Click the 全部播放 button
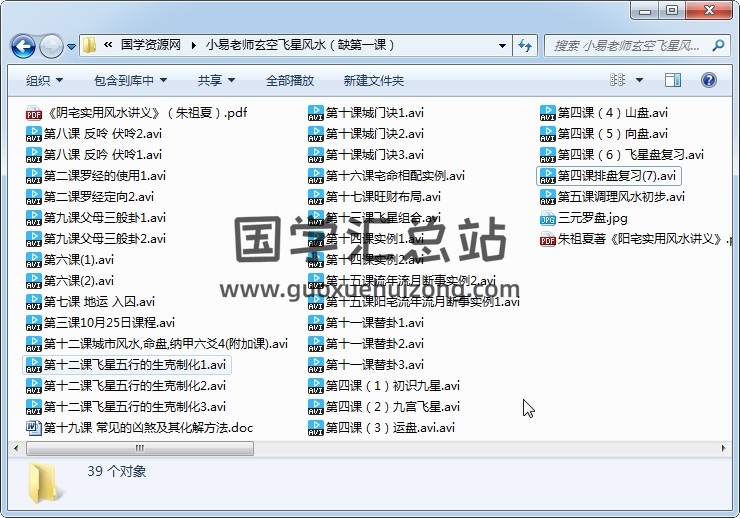The height and width of the screenshot is (518, 740). (x=290, y=81)
